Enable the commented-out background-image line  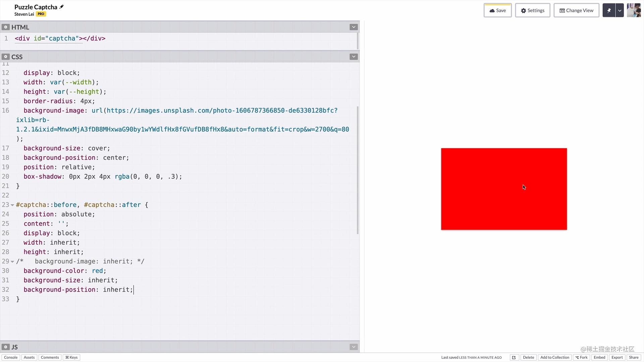[80, 261]
